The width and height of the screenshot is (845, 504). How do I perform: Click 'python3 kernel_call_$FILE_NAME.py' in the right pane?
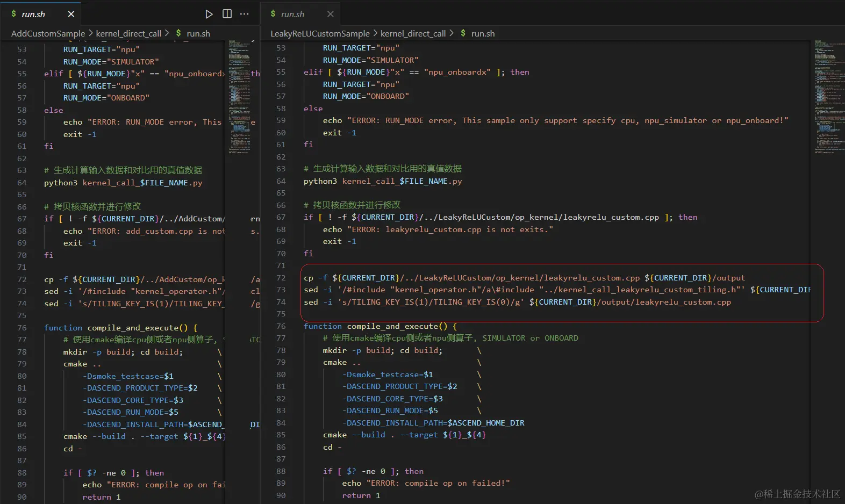coord(383,181)
